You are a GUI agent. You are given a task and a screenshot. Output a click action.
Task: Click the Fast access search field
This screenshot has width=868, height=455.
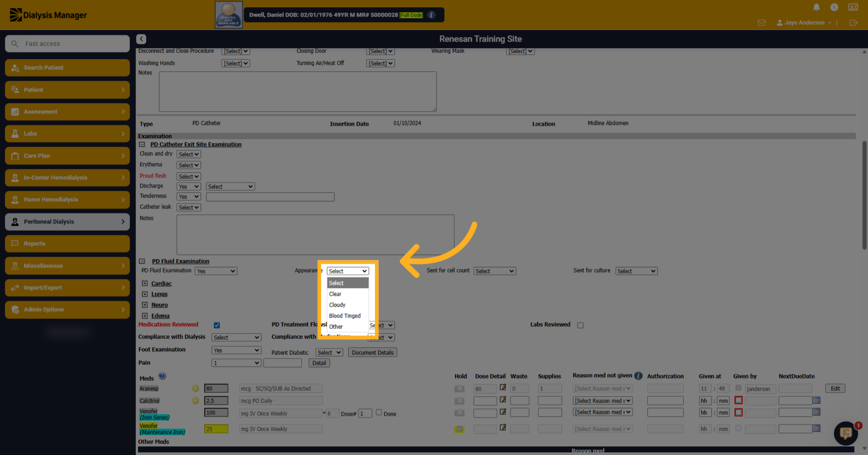pyautogui.click(x=67, y=44)
